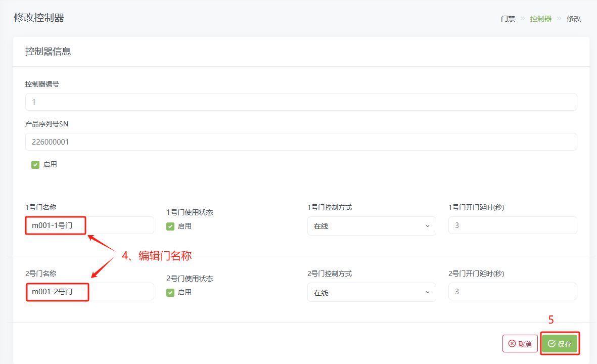Toggle the controller 启用 checkbox below SN field

[35, 165]
